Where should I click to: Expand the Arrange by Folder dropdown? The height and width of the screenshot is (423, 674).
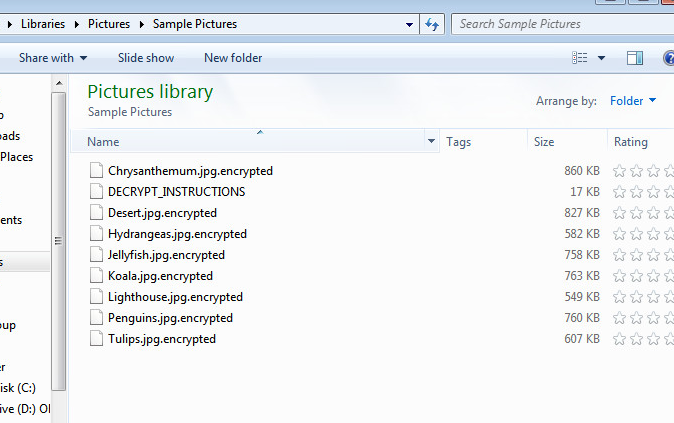pos(633,101)
